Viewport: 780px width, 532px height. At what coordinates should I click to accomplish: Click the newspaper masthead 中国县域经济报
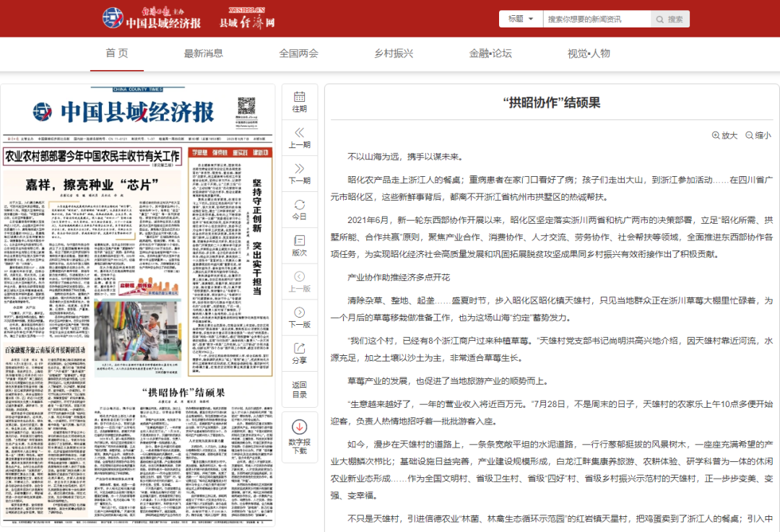(x=123, y=112)
